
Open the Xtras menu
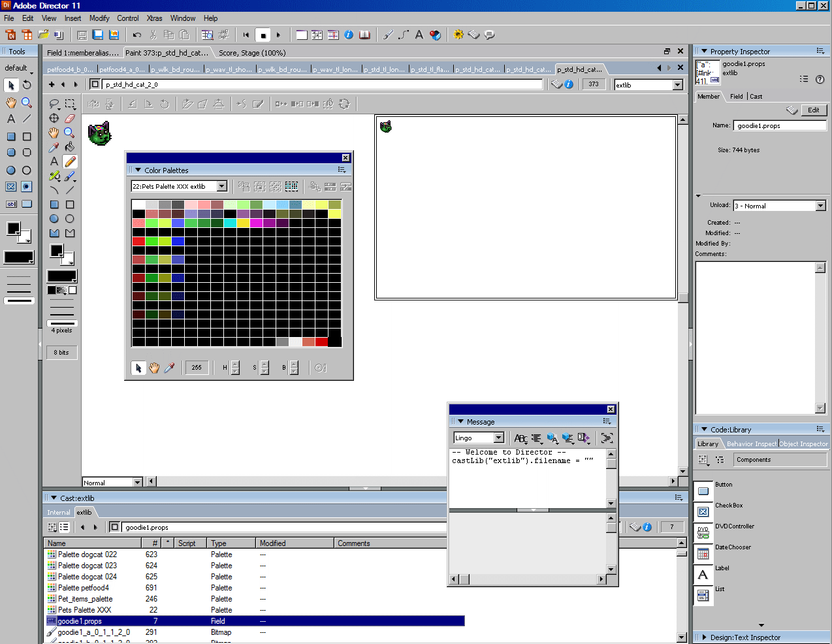point(155,18)
